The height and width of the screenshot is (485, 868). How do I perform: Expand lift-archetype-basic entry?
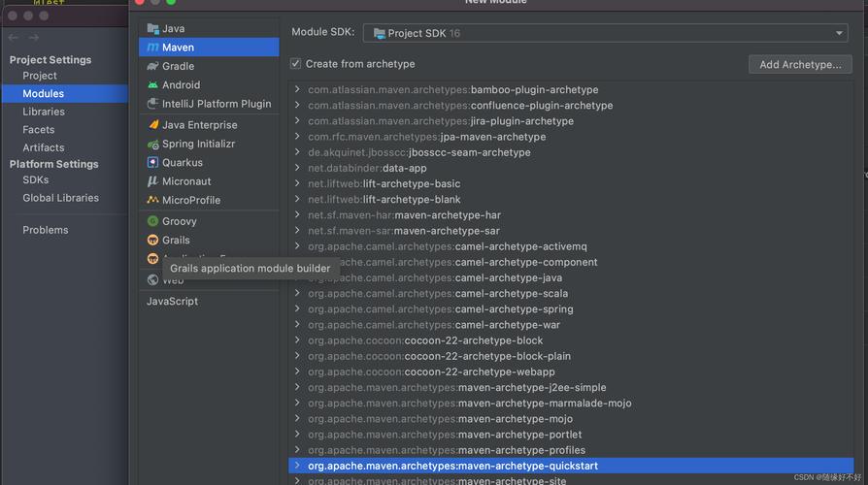[x=297, y=183]
